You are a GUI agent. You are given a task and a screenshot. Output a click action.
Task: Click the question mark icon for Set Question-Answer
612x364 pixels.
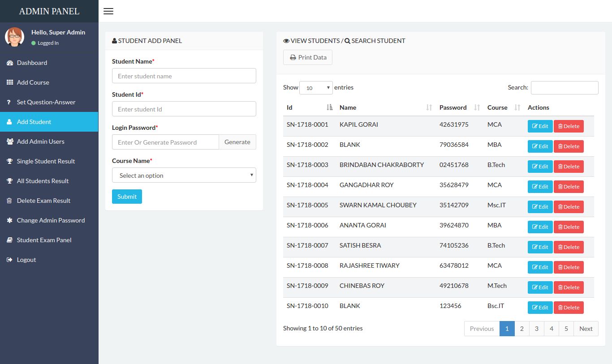click(x=9, y=103)
